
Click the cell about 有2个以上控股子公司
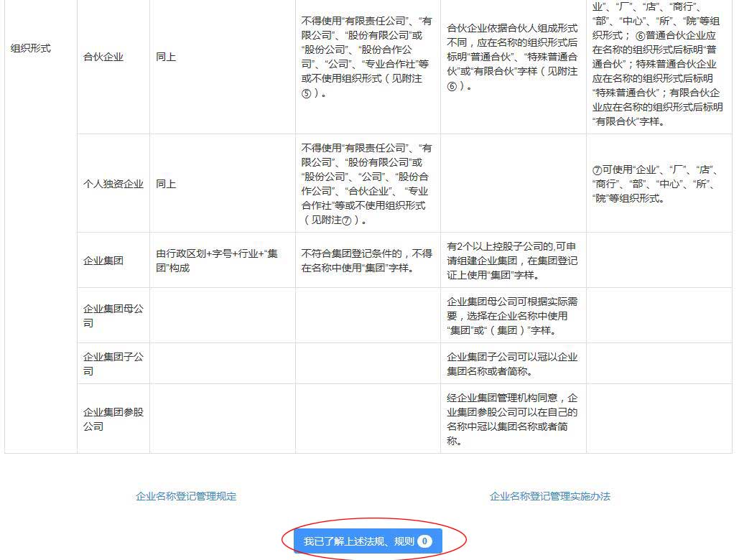coord(512,260)
